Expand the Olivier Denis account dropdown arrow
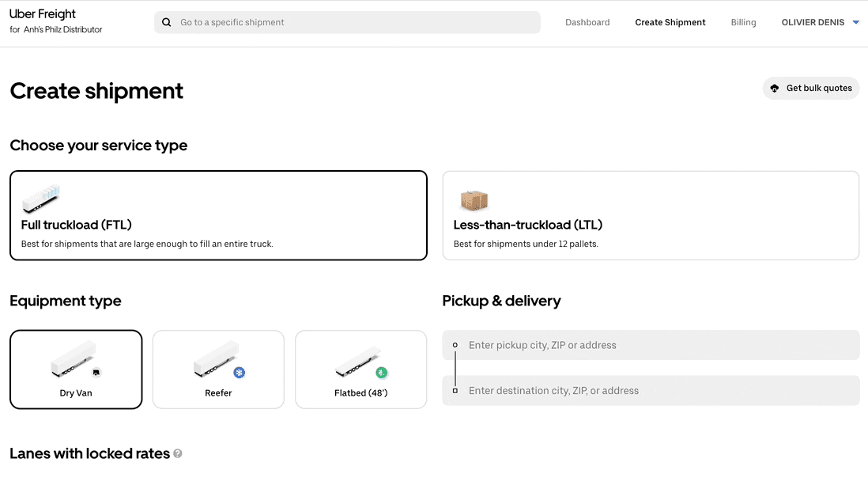The height and width of the screenshot is (489, 868). (x=855, y=23)
